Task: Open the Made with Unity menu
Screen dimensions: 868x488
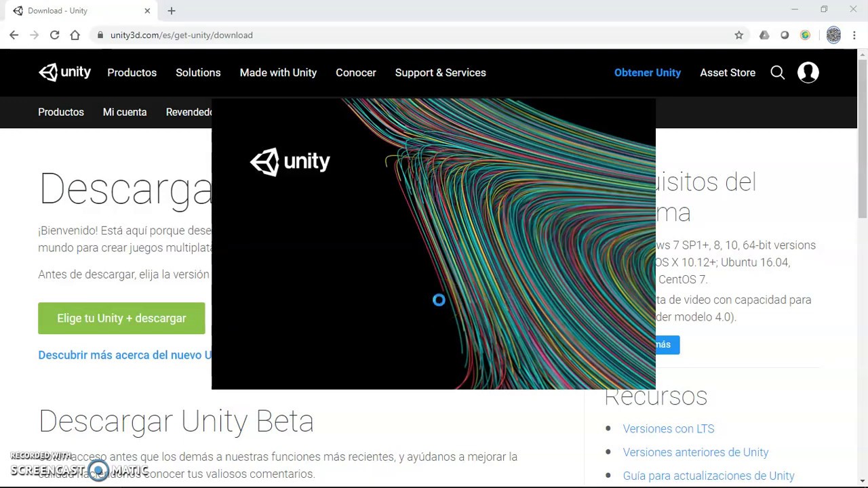Action: coord(278,73)
